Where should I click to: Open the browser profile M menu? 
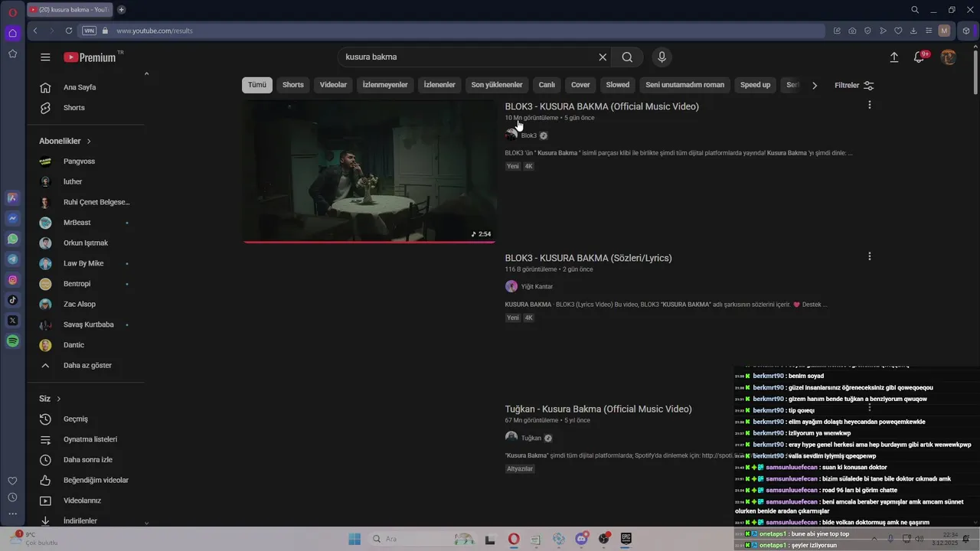point(945,31)
